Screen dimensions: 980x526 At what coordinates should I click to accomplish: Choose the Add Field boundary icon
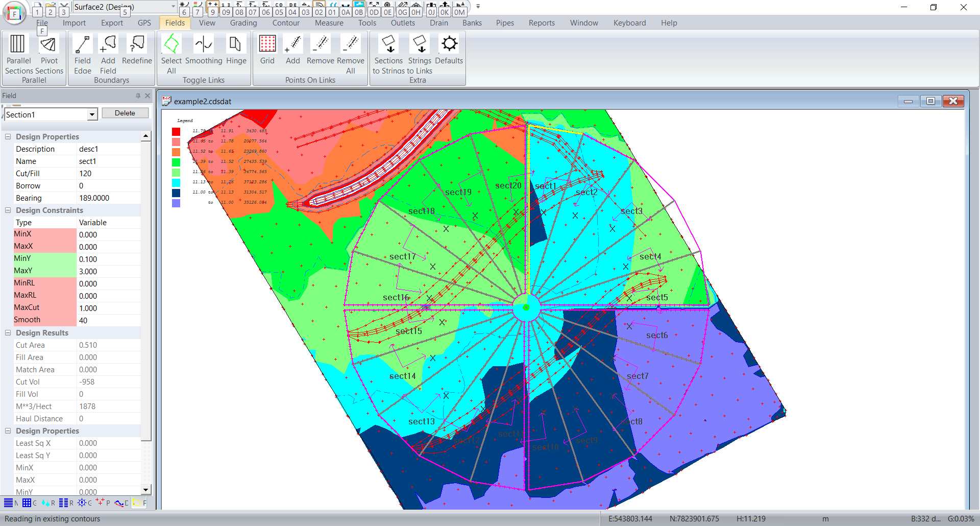tap(108, 45)
